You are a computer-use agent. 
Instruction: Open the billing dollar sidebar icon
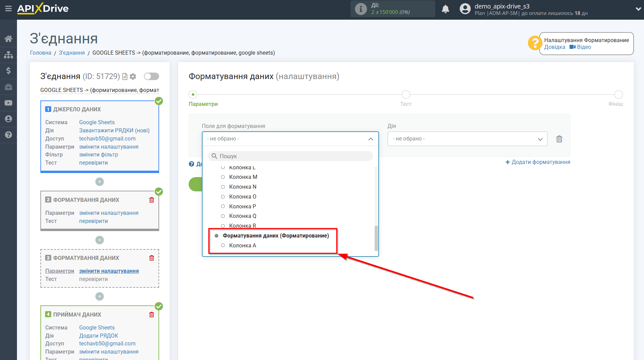tap(8, 71)
